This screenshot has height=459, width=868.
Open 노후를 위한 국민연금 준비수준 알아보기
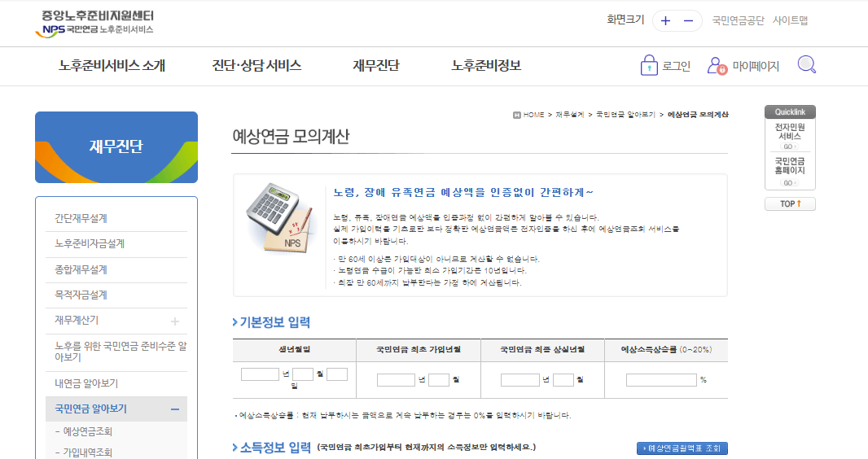click(121, 352)
